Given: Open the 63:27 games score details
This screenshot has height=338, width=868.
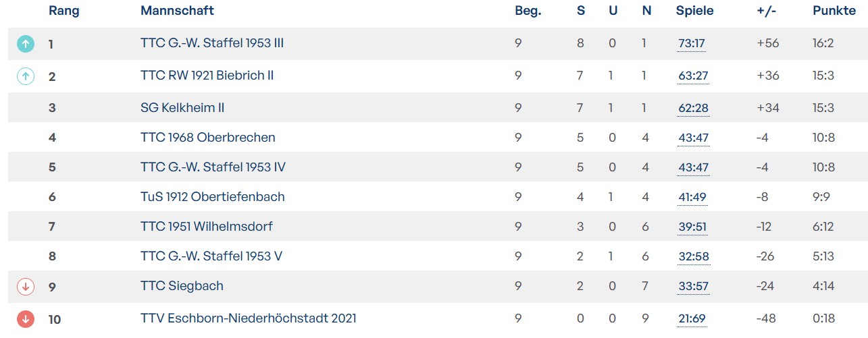Looking at the screenshot, I should 693,76.
